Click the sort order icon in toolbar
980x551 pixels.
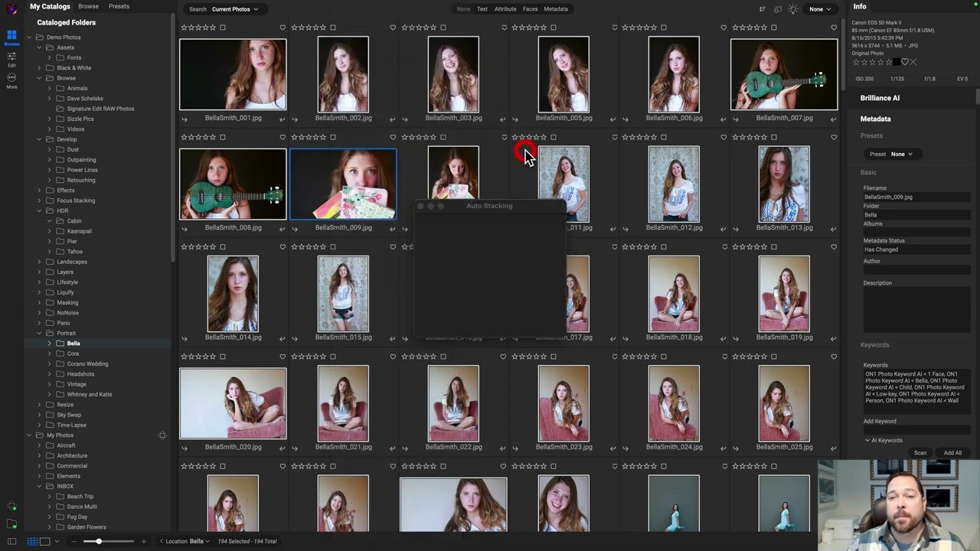762,9
